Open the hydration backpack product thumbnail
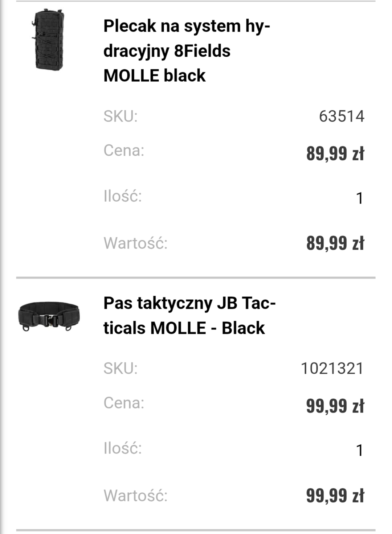The width and height of the screenshot is (392, 534). 50,41
